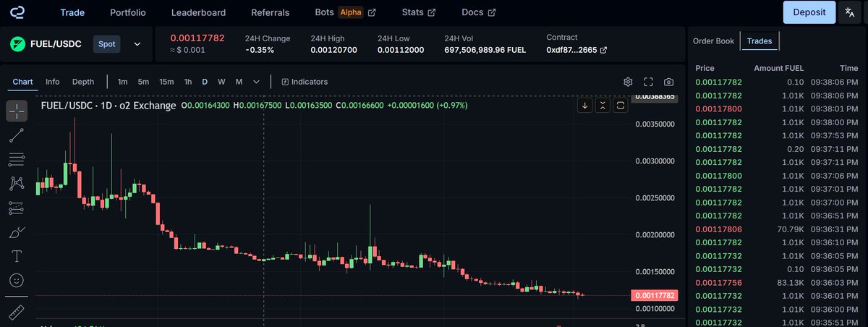868x327 pixels.
Task: Set timeframe to 15m
Action: tap(166, 82)
